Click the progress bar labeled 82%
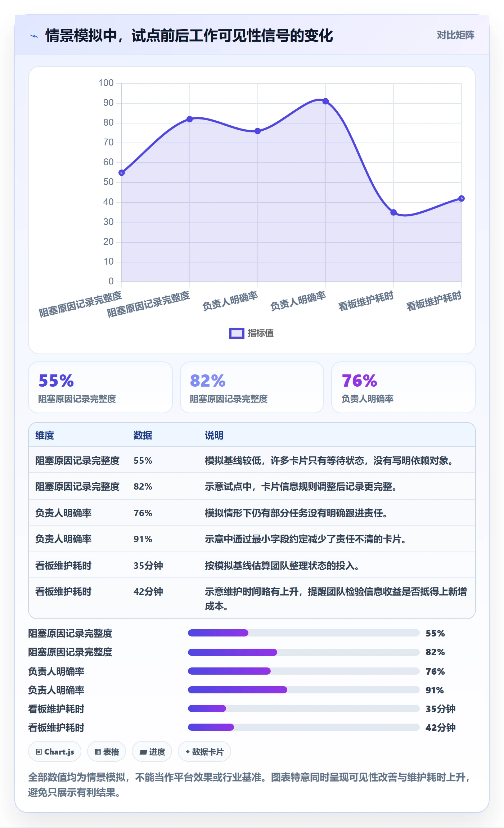The height and width of the screenshot is (828, 504). click(303, 652)
